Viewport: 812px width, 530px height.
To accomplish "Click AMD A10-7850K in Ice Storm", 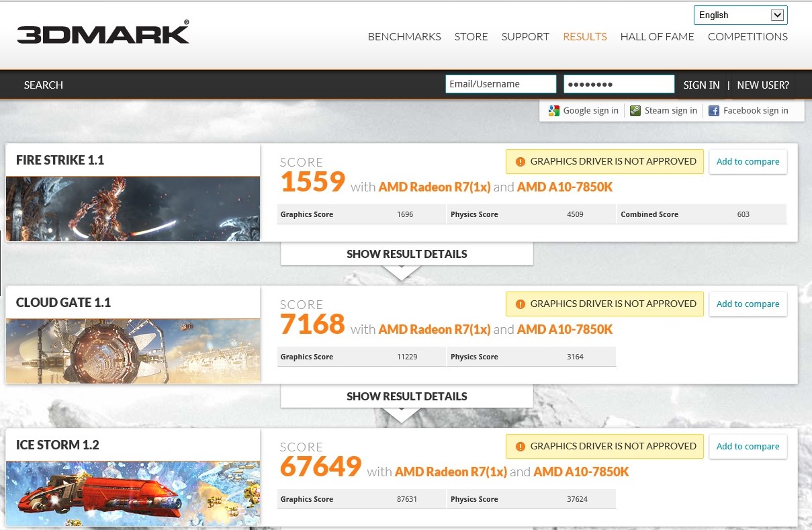I will click(x=581, y=472).
